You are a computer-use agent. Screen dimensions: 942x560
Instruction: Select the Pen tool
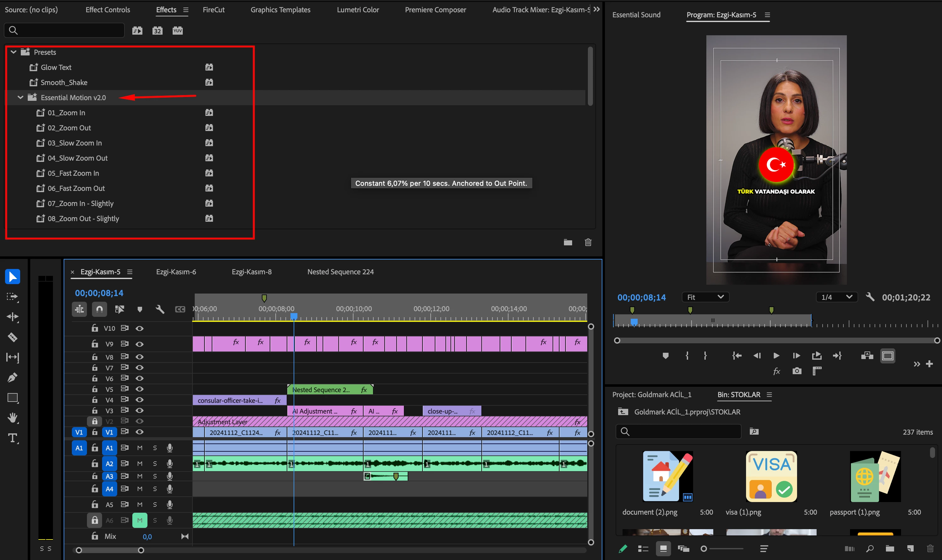(x=13, y=377)
